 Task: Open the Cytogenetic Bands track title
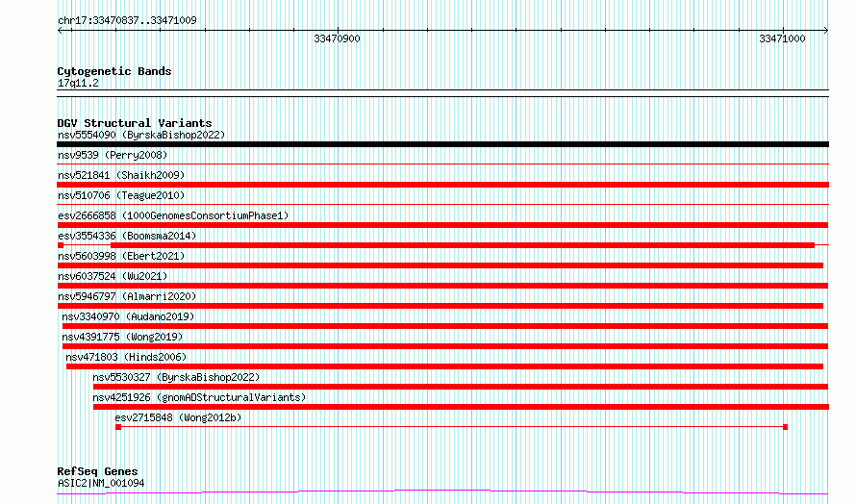point(114,71)
